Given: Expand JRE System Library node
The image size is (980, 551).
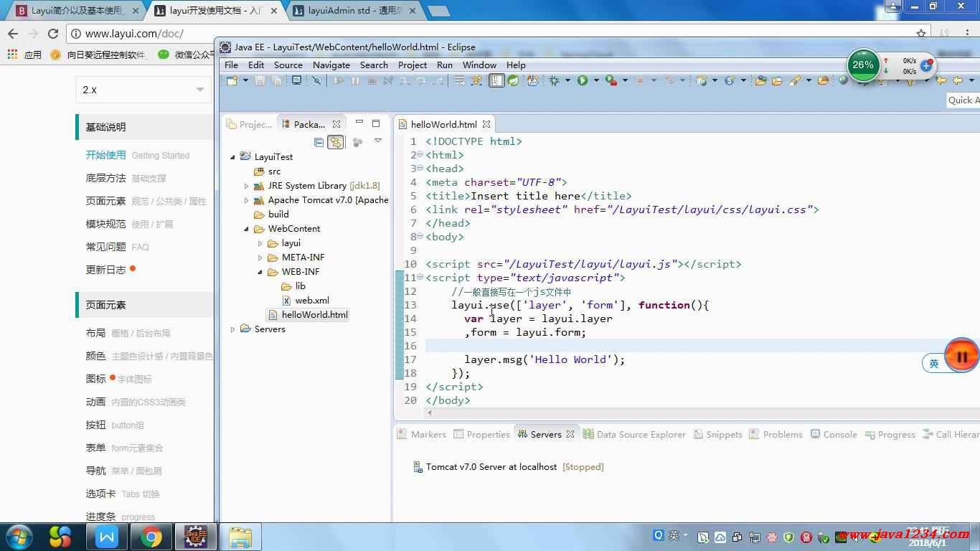Looking at the screenshot, I should point(246,186).
